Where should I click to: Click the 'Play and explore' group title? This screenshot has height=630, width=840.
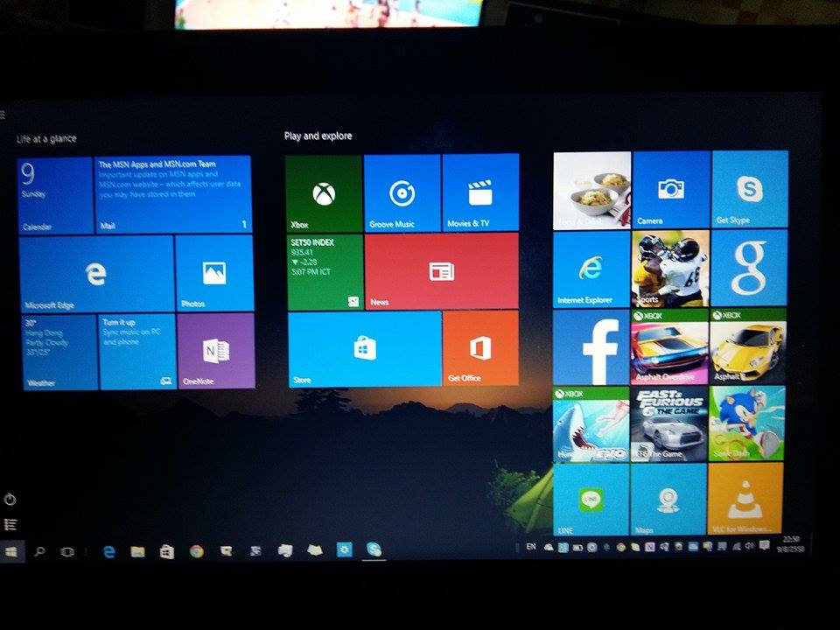318,136
